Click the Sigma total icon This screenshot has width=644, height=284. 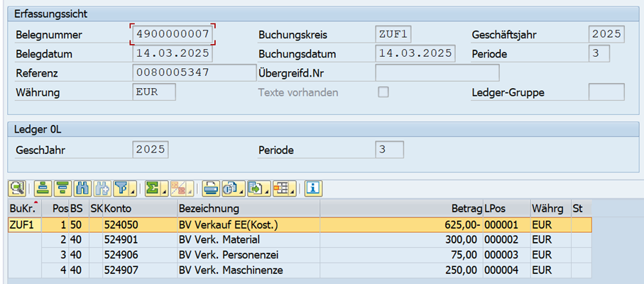click(153, 188)
